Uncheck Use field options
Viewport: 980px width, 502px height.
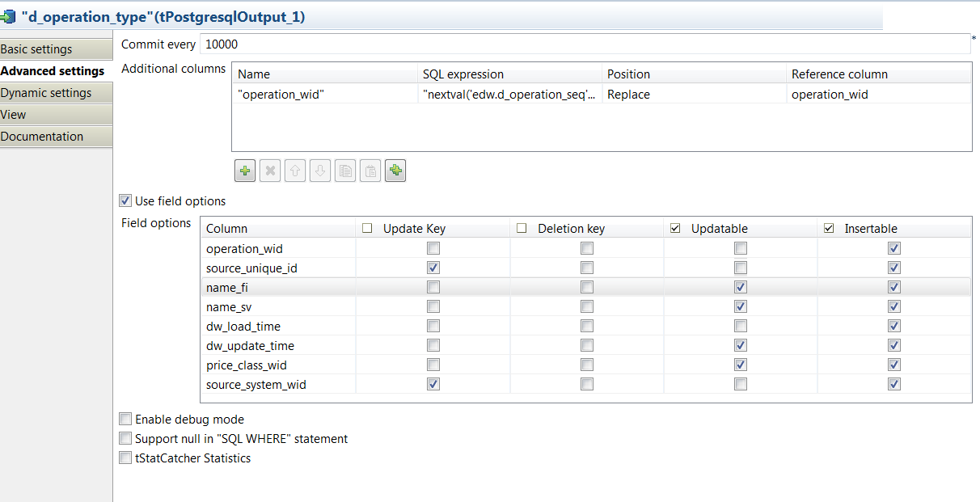pos(125,200)
